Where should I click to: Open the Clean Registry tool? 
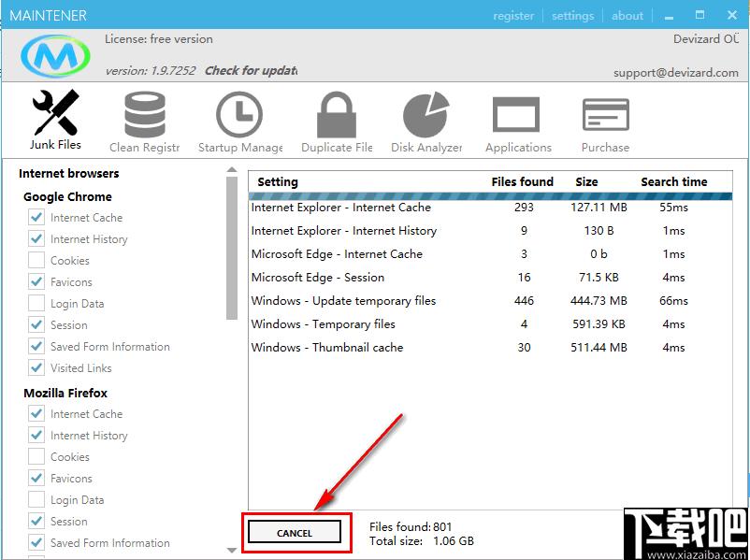coord(144,122)
